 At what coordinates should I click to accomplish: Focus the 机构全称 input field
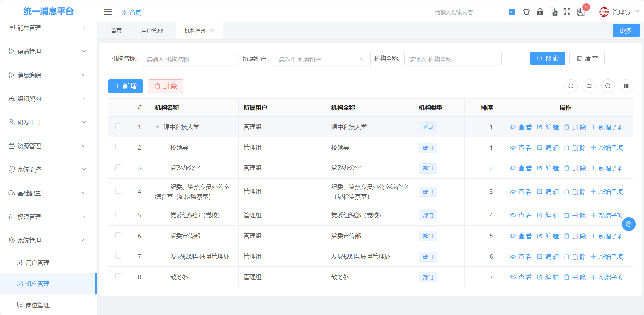453,59
